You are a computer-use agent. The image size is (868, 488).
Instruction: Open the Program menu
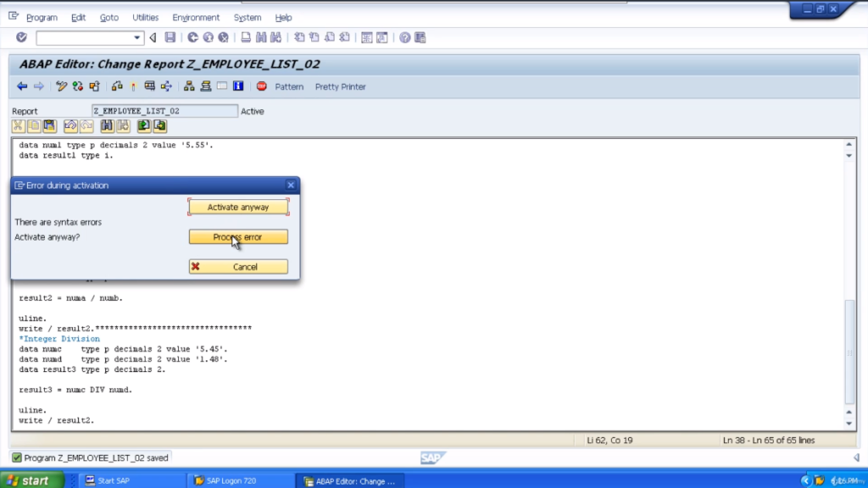click(42, 18)
